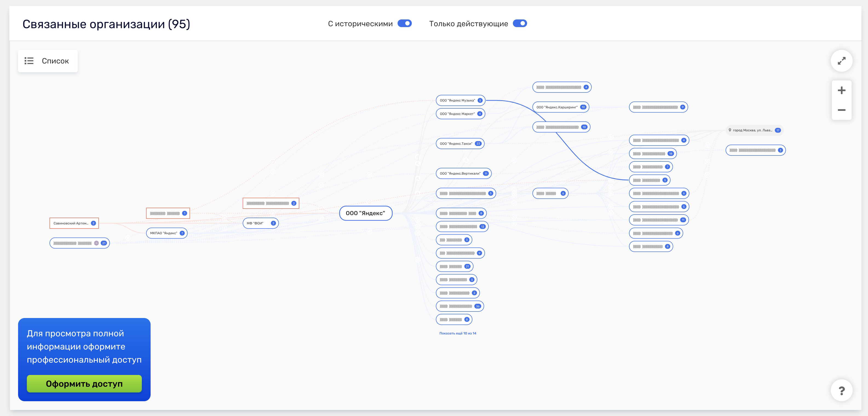This screenshot has width=868, height=416.
Task: Expand badge 2 on Савиновский Артем node
Action: click(93, 223)
